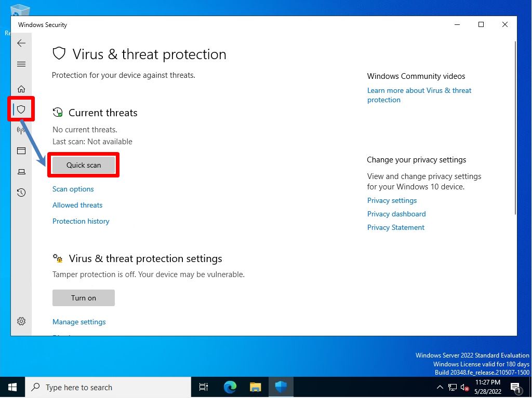Launch Microsoft Edge from taskbar
The image size is (532, 398).
tap(230, 387)
